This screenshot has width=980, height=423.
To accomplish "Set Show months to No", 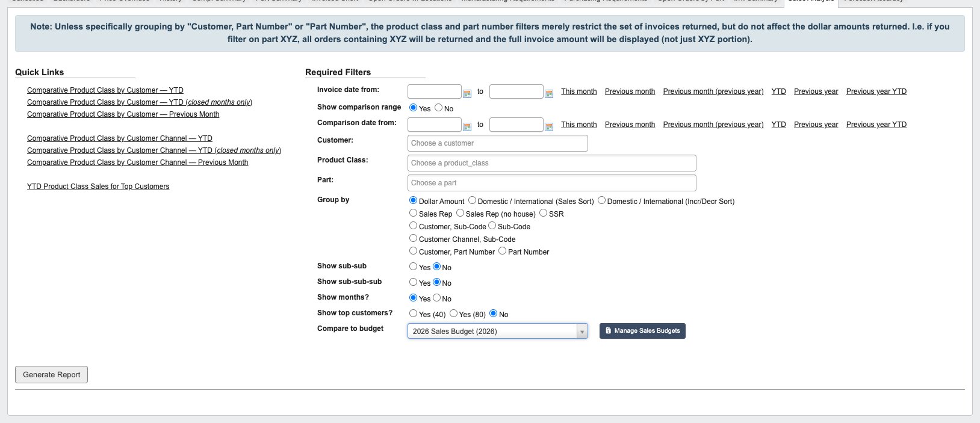I will [436, 298].
